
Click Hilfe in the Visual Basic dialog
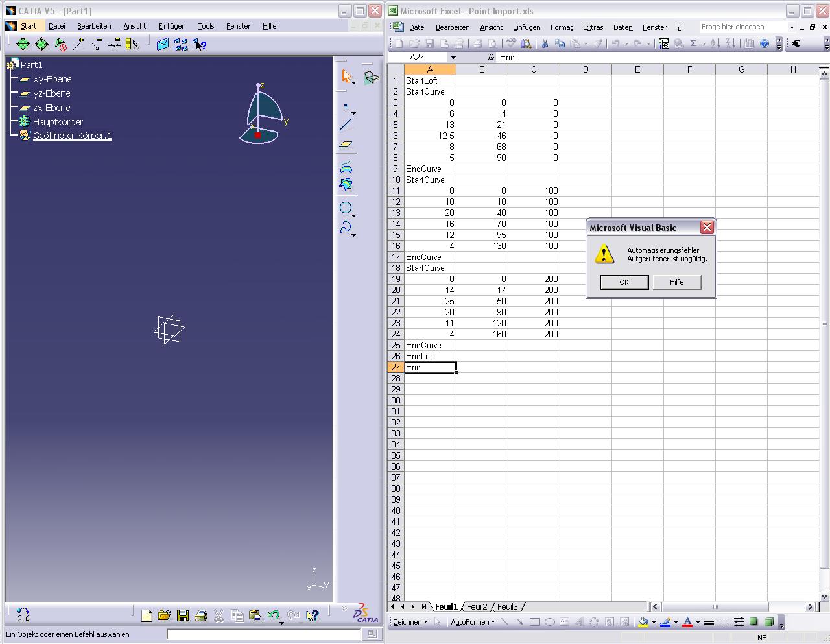coord(676,282)
